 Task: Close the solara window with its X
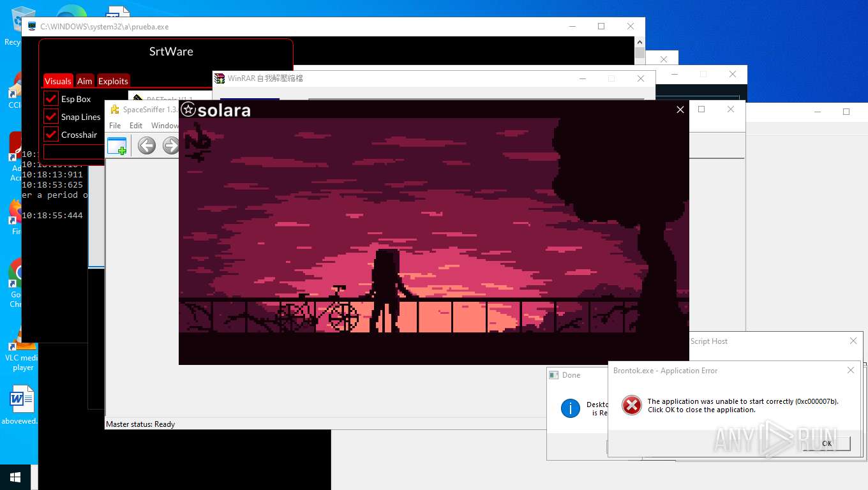pos(680,110)
